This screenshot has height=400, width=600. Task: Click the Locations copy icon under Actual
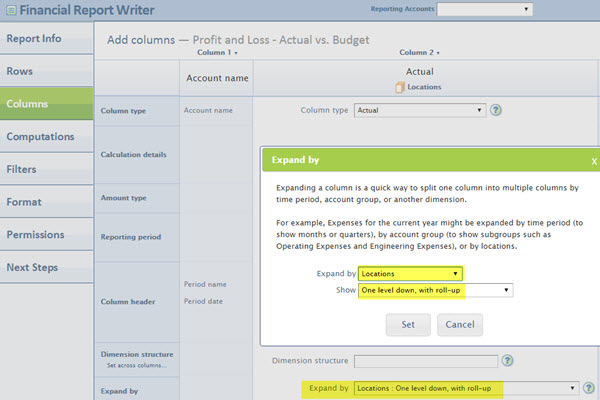coord(400,87)
